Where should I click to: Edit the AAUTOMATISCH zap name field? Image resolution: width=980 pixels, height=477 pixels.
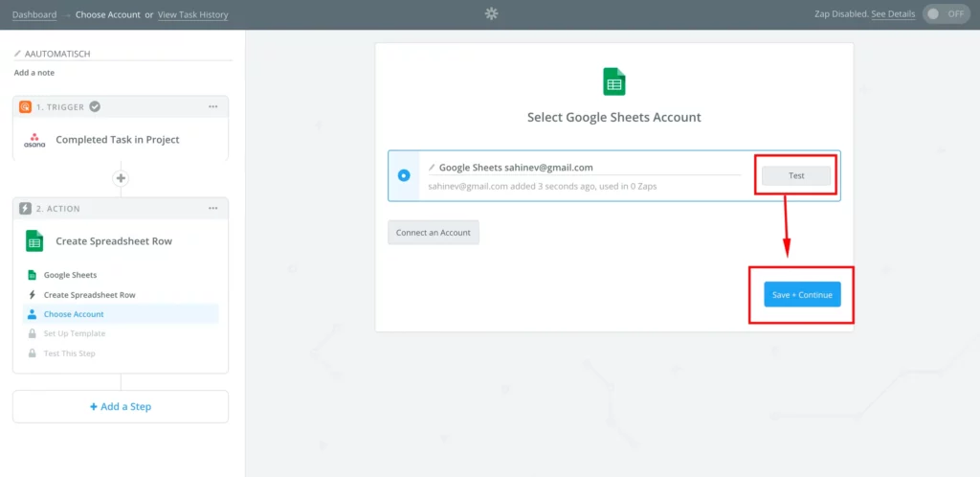pos(122,54)
